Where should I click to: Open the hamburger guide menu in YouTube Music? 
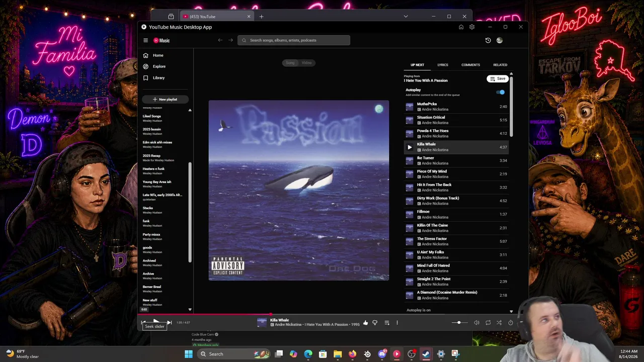pos(145,40)
